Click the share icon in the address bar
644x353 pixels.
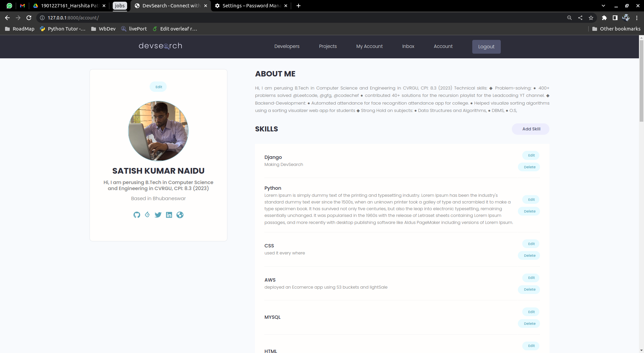580,18
